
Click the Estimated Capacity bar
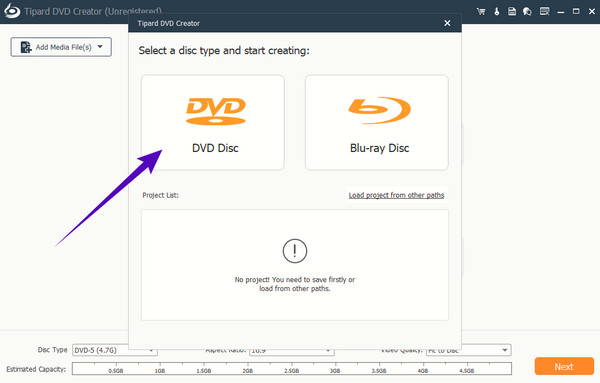coord(292,369)
